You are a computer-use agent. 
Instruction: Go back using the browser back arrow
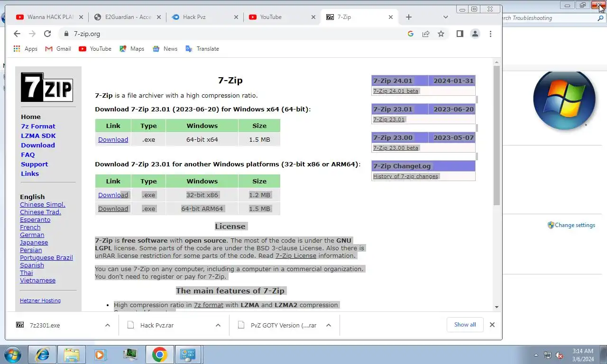coord(17,34)
